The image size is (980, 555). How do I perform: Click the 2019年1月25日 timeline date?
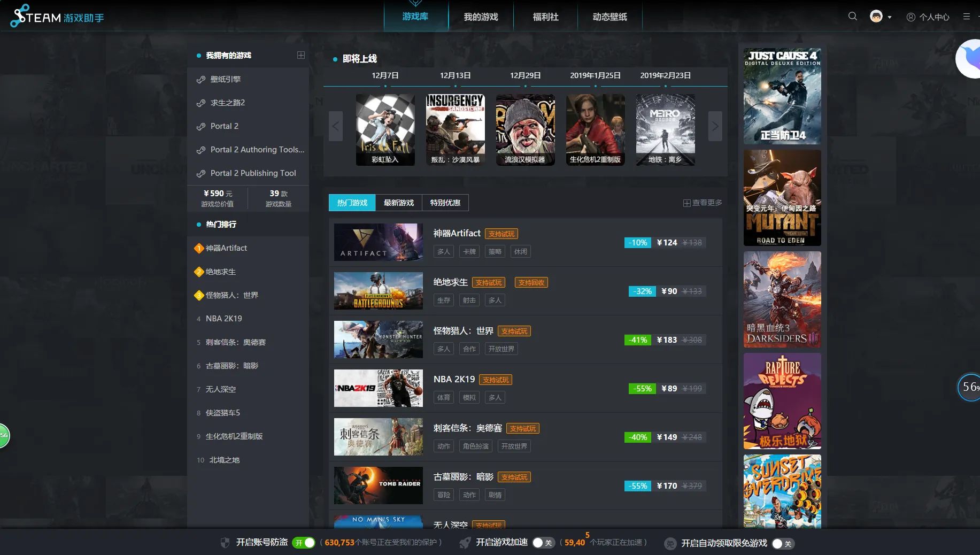(x=595, y=75)
